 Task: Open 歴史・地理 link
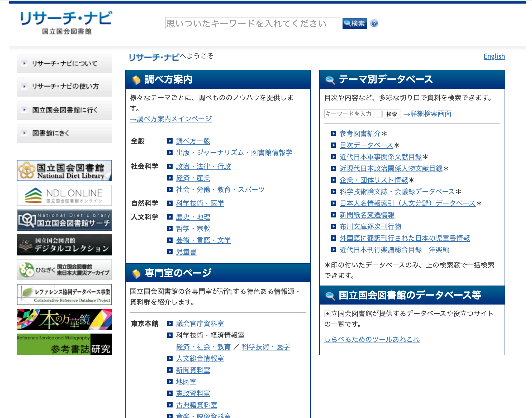[x=193, y=217]
